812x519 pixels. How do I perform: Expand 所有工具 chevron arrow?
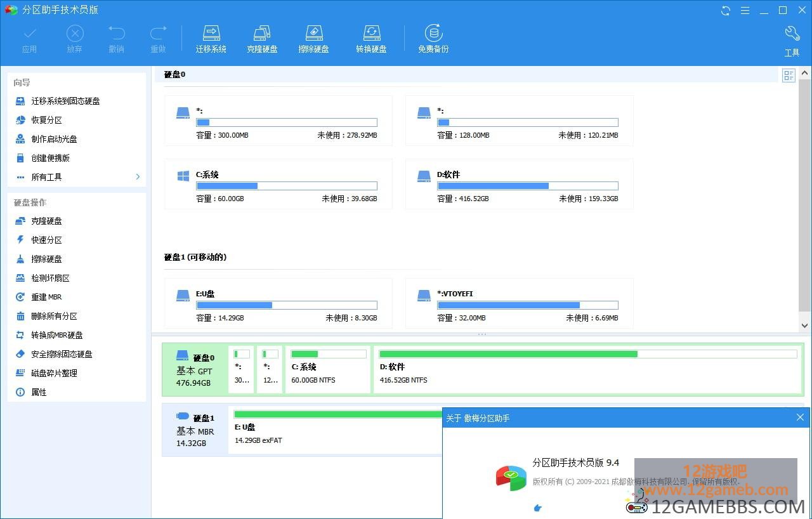(x=138, y=177)
